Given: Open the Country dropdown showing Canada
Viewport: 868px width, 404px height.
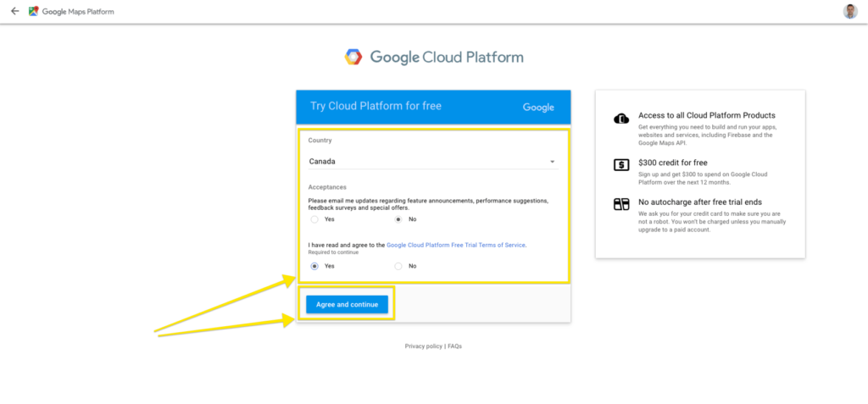Looking at the screenshot, I should [x=433, y=162].
